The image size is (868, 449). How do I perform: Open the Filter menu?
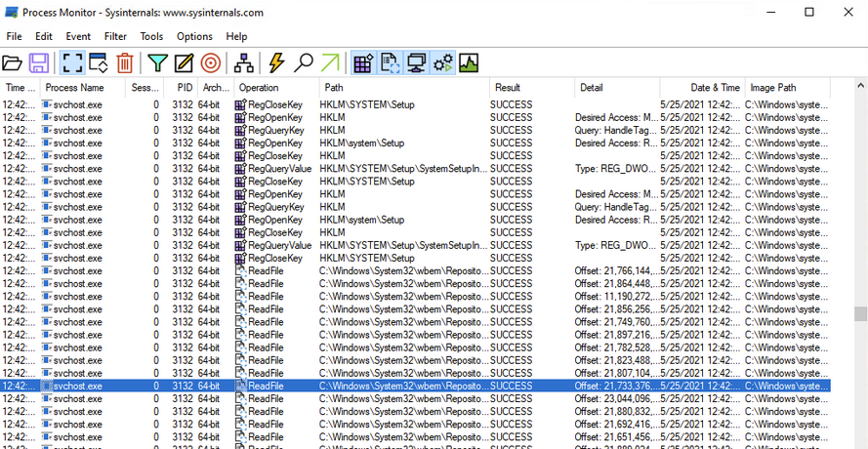[115, 36]
